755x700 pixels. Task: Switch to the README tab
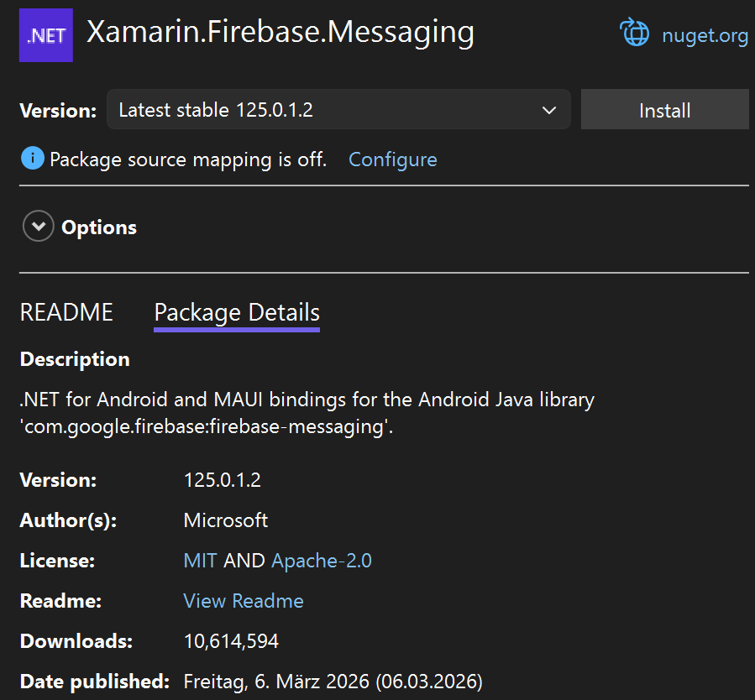[x=66, y=312]
